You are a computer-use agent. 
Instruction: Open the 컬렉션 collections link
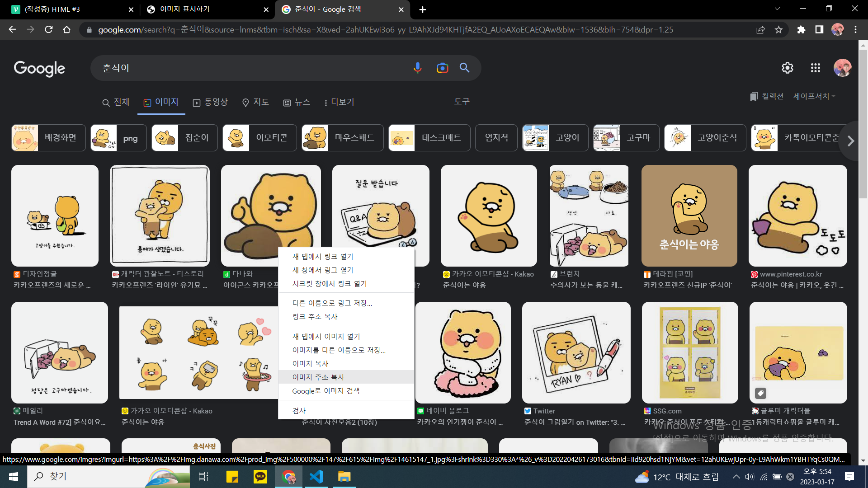point(767,96)
